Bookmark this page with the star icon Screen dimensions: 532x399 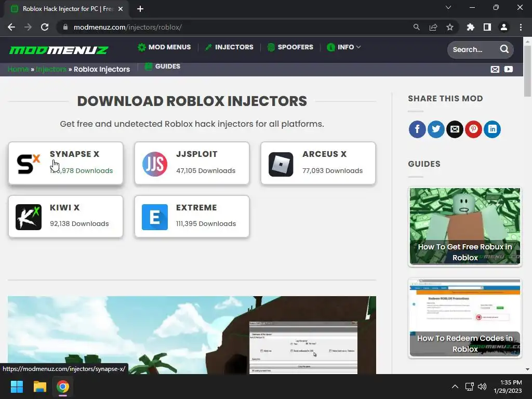pyautogui.click(x=450, y=27)
